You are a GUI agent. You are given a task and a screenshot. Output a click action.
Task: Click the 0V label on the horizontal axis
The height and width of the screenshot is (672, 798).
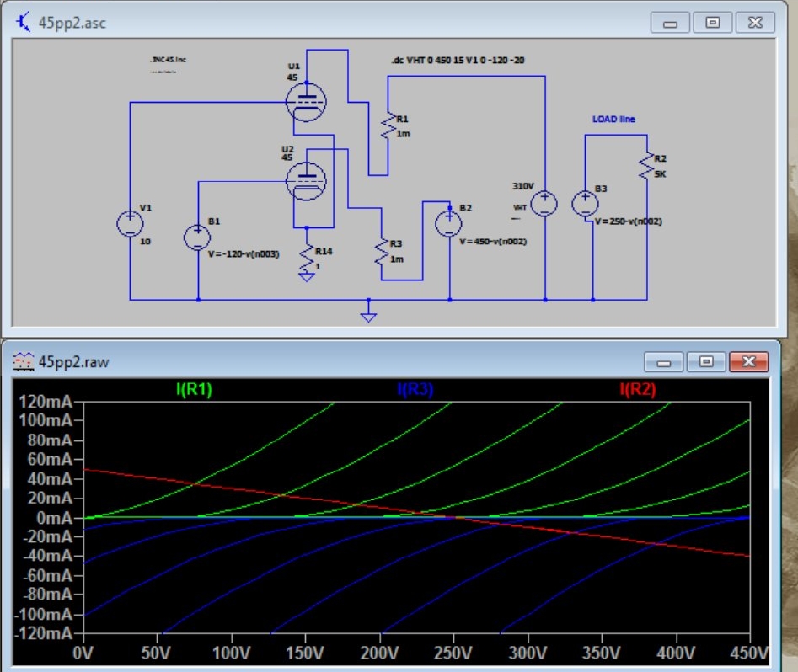pos(83,653)
